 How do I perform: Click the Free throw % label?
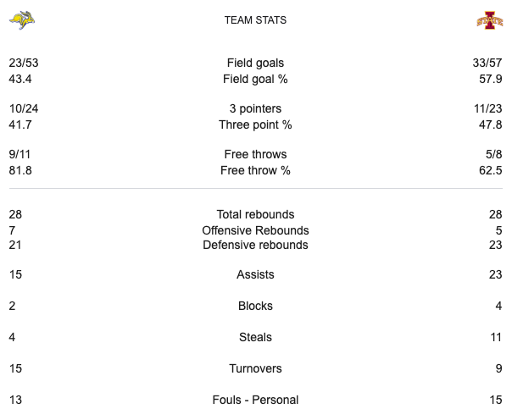(255, 170)
